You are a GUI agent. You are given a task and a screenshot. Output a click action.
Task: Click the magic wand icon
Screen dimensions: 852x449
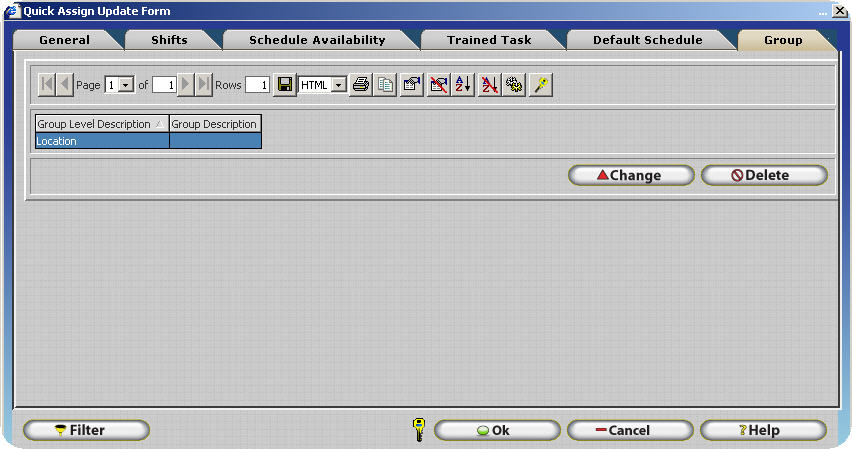(541, 85)
